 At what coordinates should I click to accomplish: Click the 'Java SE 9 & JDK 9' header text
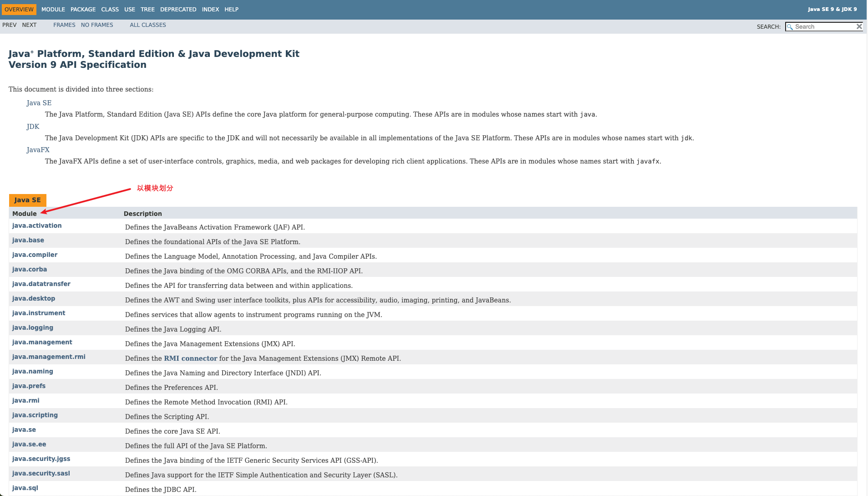click(832, 9)
